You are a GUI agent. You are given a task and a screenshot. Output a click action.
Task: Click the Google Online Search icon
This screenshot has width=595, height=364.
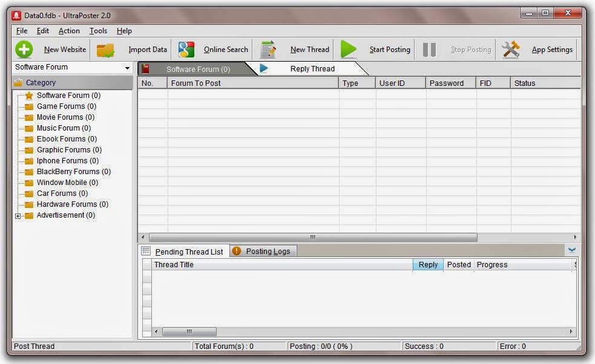(186, 50)
